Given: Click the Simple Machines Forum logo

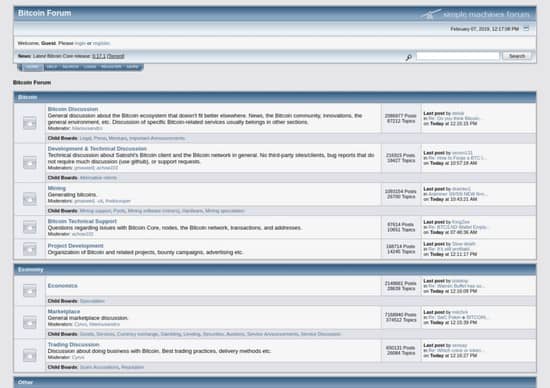Looking at the screenshot, I should pyautogui.click(x=475, y=14).
